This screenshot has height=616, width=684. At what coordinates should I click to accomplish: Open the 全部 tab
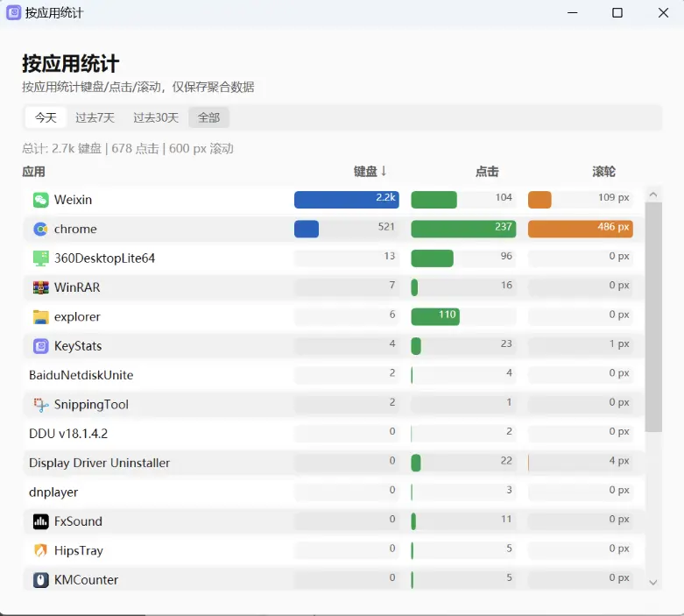pos(208,117)
